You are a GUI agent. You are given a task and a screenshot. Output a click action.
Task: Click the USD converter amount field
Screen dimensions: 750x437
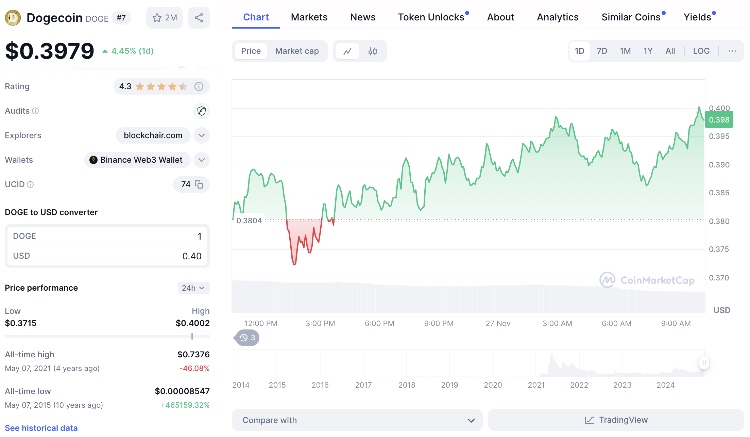pyautogui.click(x=107, y=256)
